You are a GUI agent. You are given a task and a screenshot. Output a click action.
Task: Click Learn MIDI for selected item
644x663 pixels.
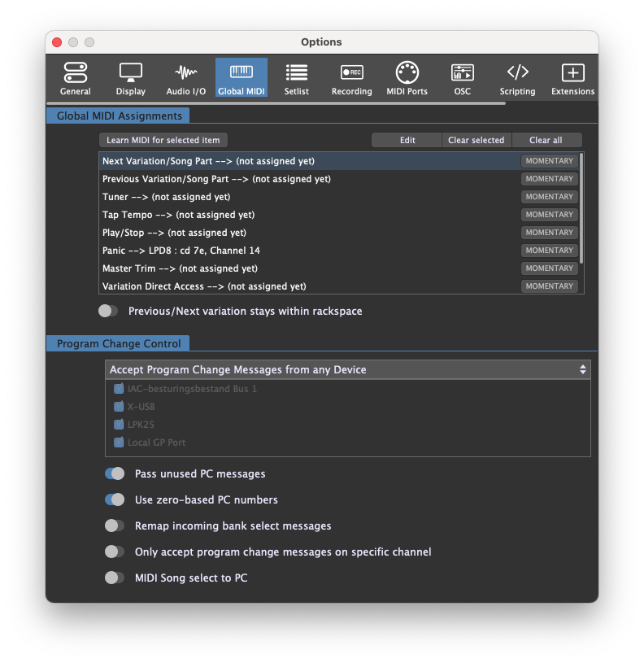(163, 140)
